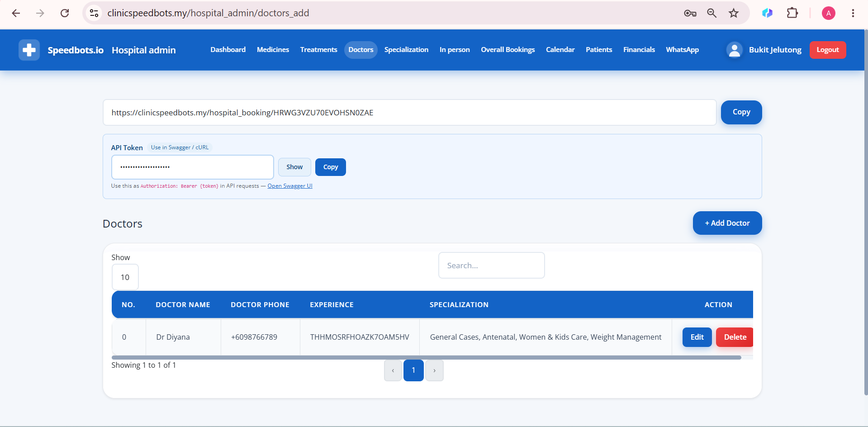Delete Dr Diyana's entry
Image resolution: width=868 pixels, height=427 pixels.
click(735, 337)
